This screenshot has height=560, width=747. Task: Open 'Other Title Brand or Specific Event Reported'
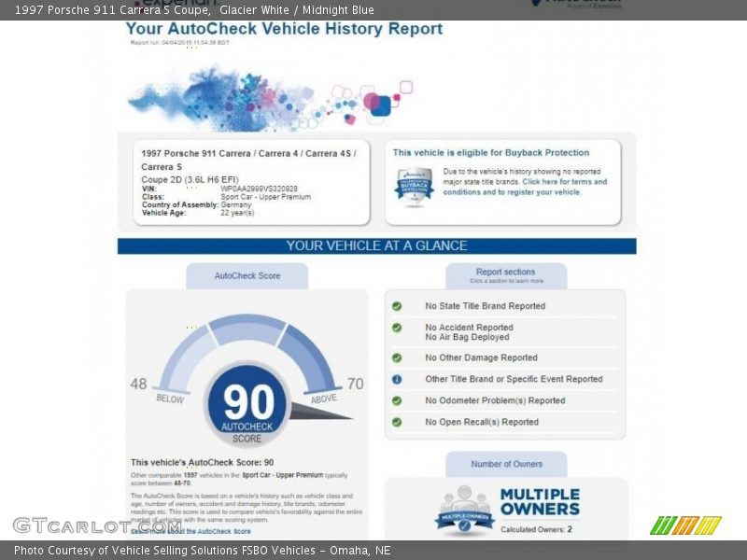tap(514, 379)
